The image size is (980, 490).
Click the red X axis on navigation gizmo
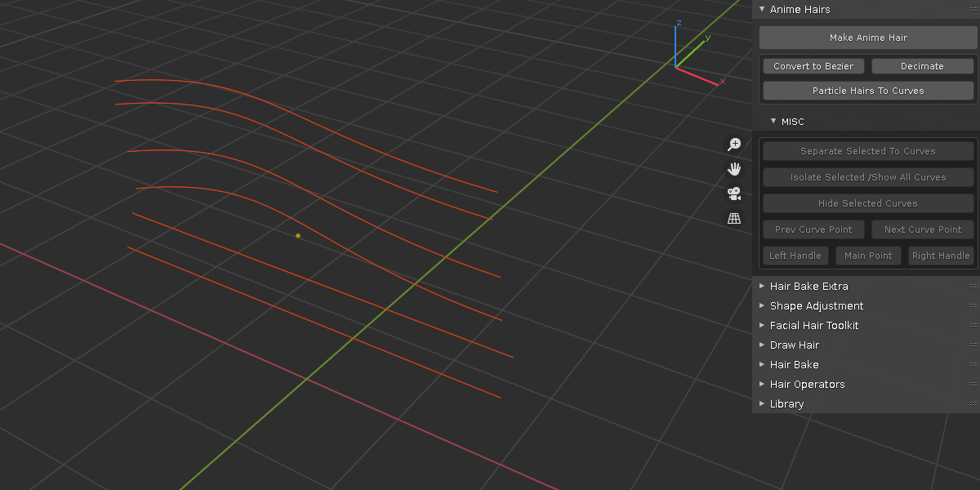tap(722, 82)
